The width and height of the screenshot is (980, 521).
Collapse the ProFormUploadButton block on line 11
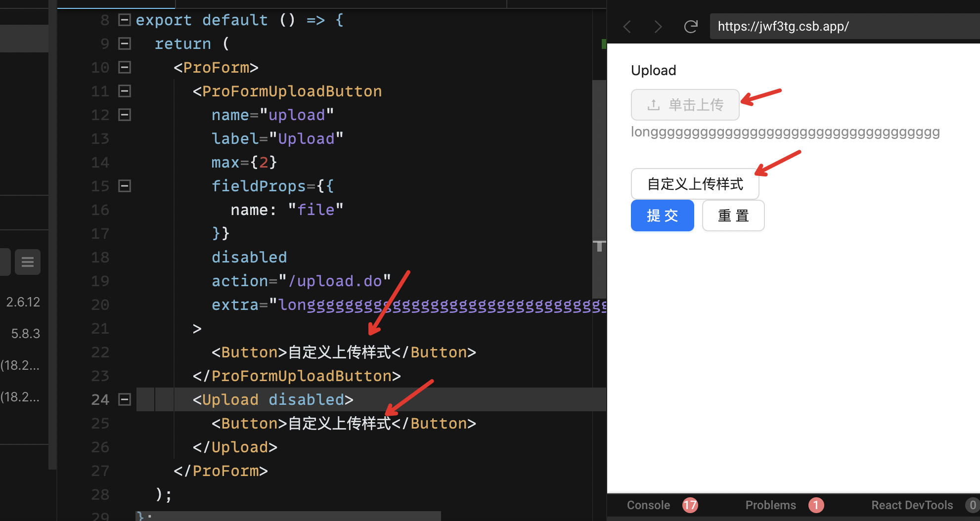(124, 91)
